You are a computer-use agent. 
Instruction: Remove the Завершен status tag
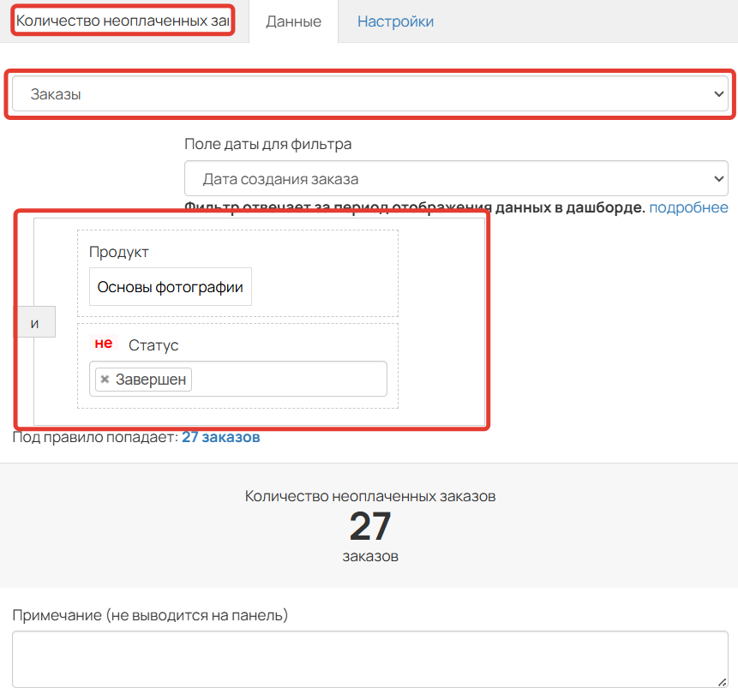(x=105, y=380)
